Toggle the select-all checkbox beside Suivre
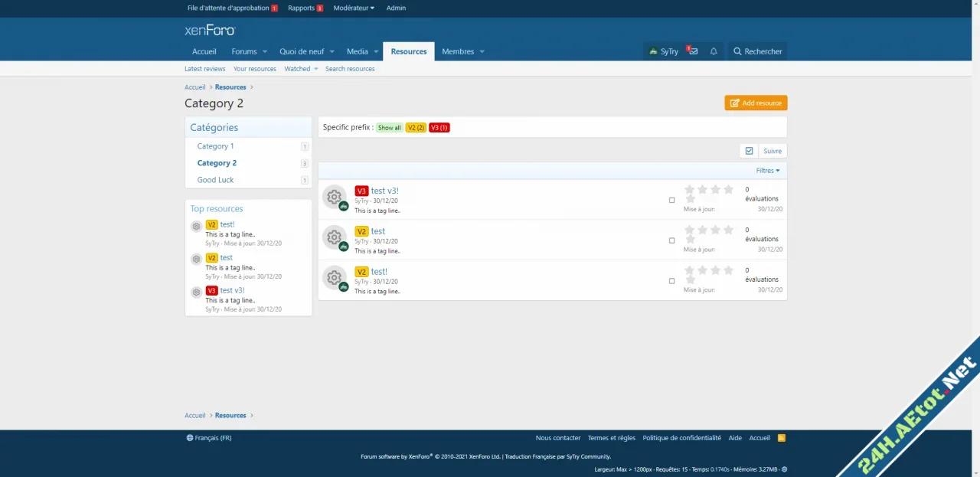980x477 pixels. coord(749,151)
